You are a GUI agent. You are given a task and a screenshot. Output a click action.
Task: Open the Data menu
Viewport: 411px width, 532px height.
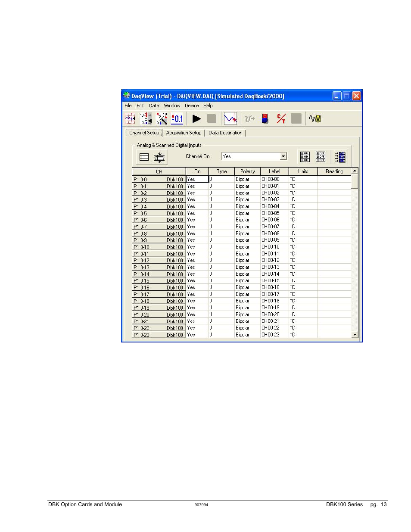coord(154,106)
